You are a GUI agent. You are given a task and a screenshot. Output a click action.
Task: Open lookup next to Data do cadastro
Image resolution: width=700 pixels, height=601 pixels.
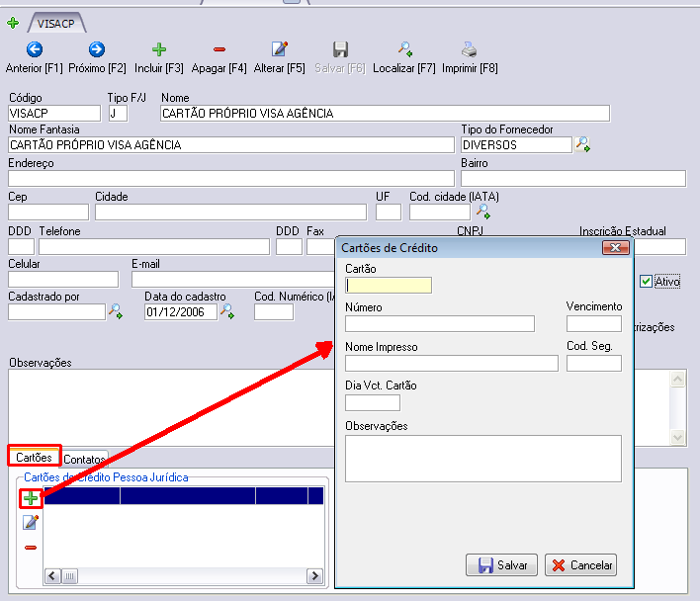227,311
